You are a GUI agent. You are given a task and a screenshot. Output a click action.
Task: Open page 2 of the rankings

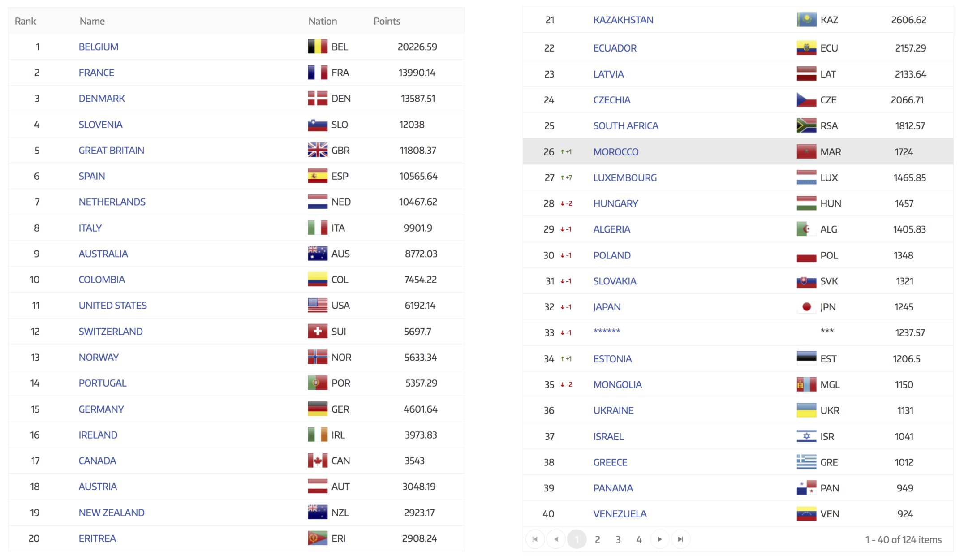point(597,539)
